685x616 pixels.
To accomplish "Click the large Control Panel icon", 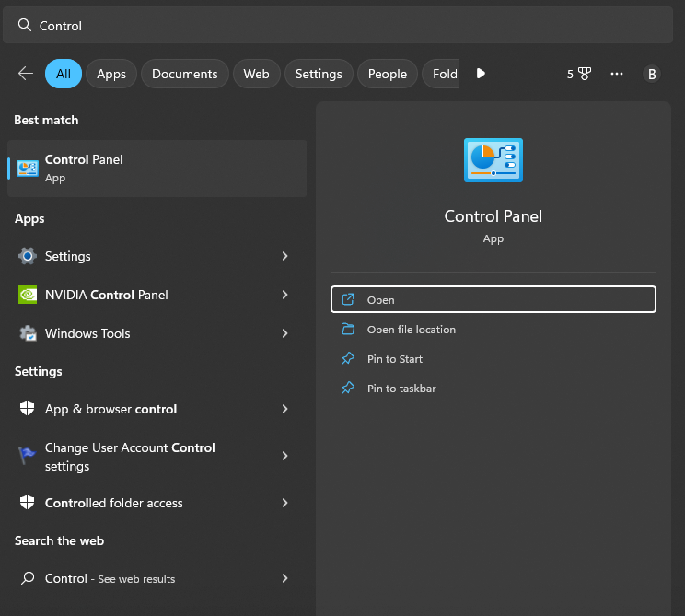I will pos(493,159).
